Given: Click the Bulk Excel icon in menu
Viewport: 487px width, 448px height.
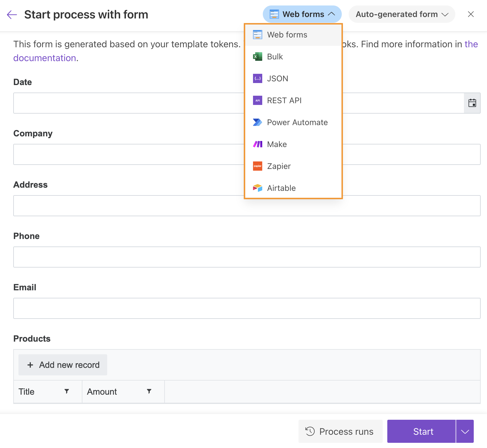Looking at the screenshot, I should point(257,57).
